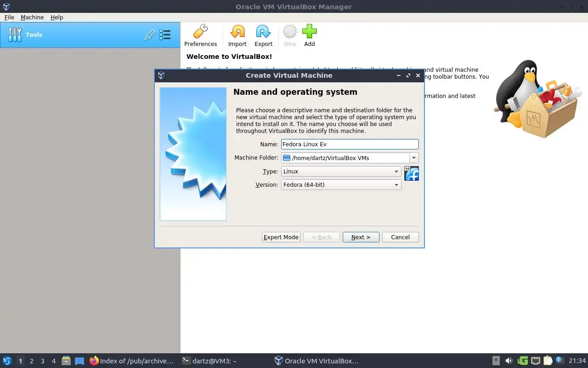Screen dimensions: 588x368
Task: Switch to workspace 1
Action: click(20, 361)
